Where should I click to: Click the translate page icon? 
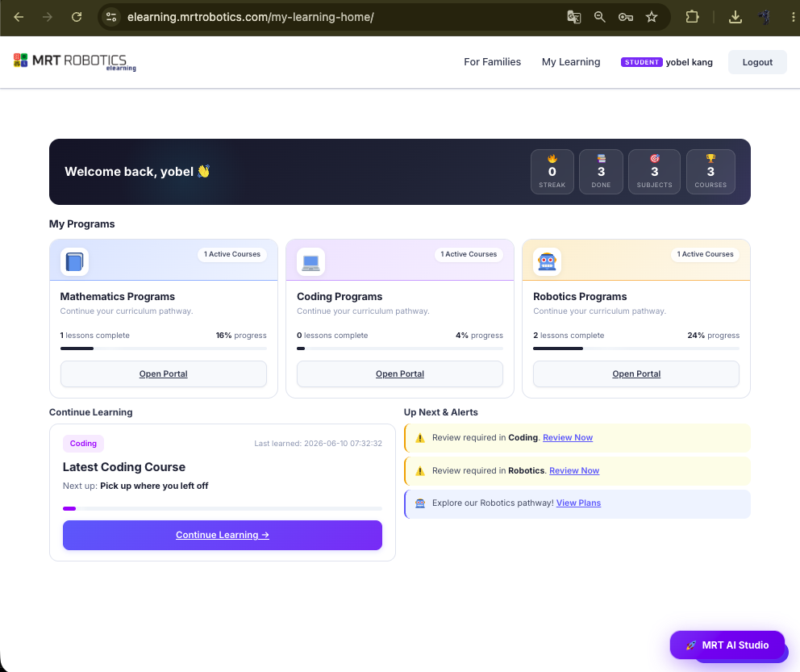pos(574,17)
